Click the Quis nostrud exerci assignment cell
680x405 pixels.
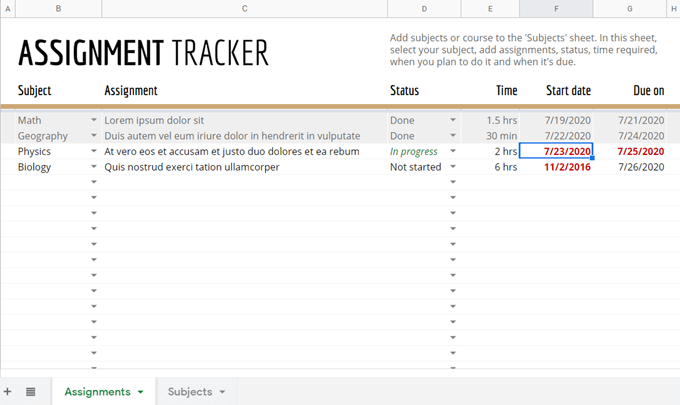click(x=245, y=167)
